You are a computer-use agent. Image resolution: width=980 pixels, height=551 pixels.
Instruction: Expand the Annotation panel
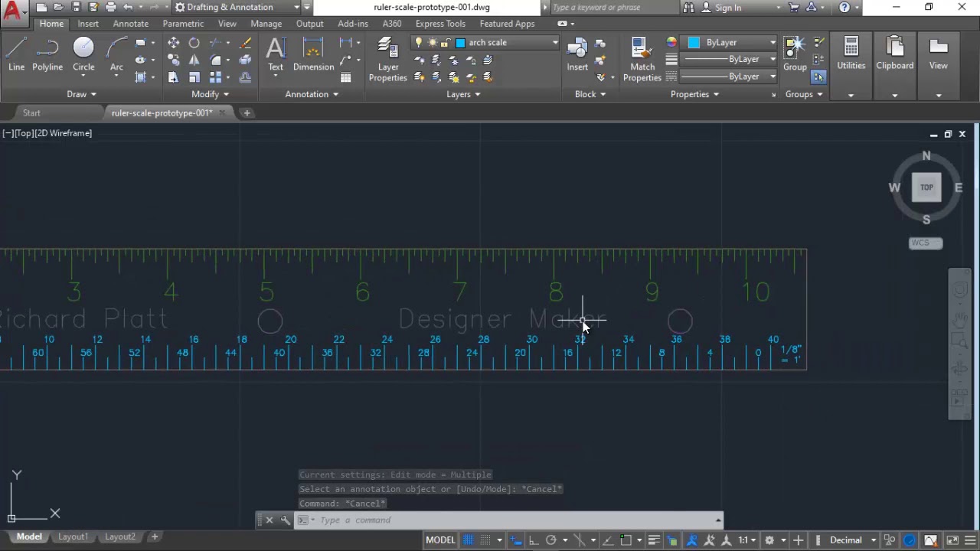point(312,94)
